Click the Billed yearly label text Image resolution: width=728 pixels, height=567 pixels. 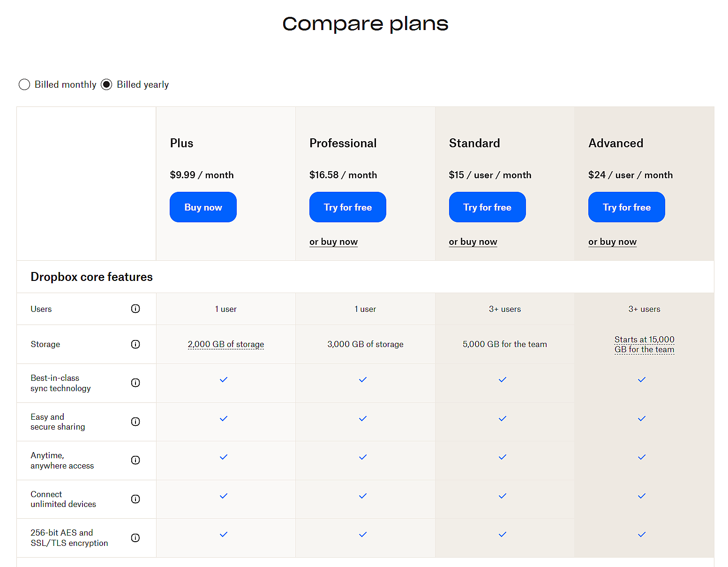pyautogui.click(x=143, y=84)
